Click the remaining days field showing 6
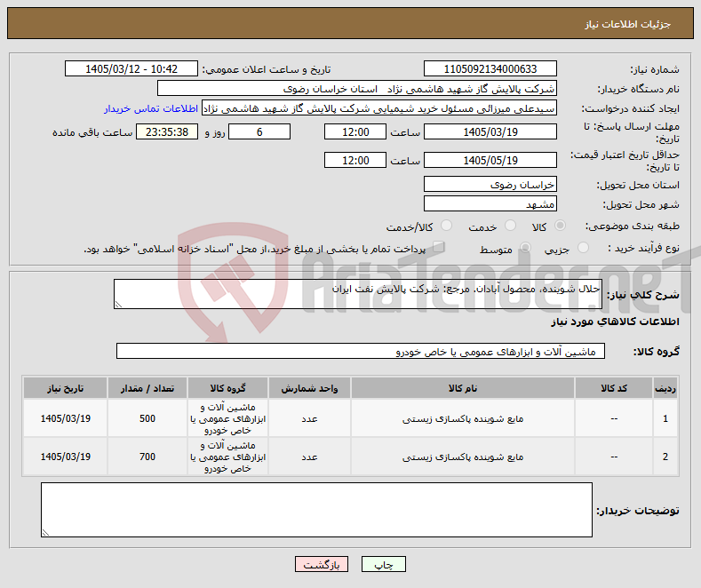This screenshot has height=588, width=701. [259, 131]
